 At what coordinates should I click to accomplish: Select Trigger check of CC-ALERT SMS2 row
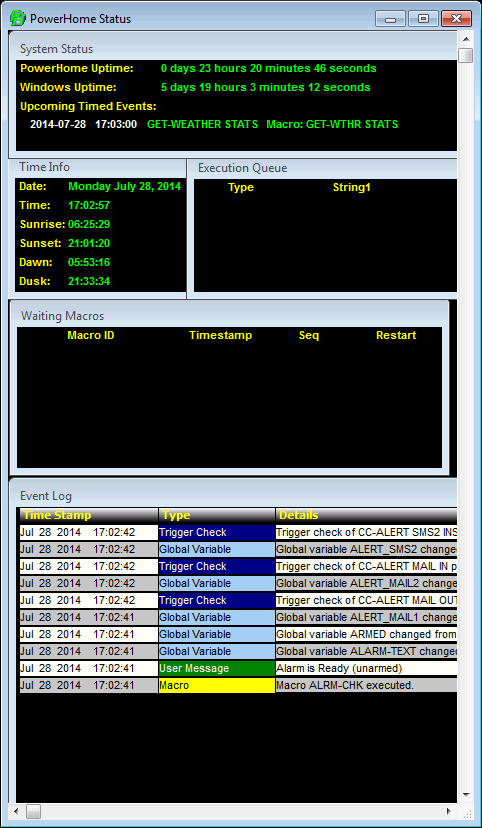(239, 532)
